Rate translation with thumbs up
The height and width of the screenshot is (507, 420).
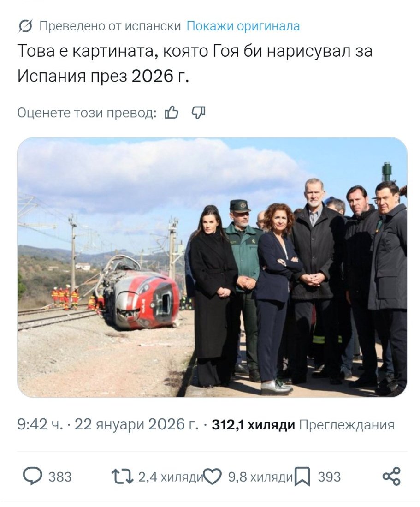tap(172, 113)
